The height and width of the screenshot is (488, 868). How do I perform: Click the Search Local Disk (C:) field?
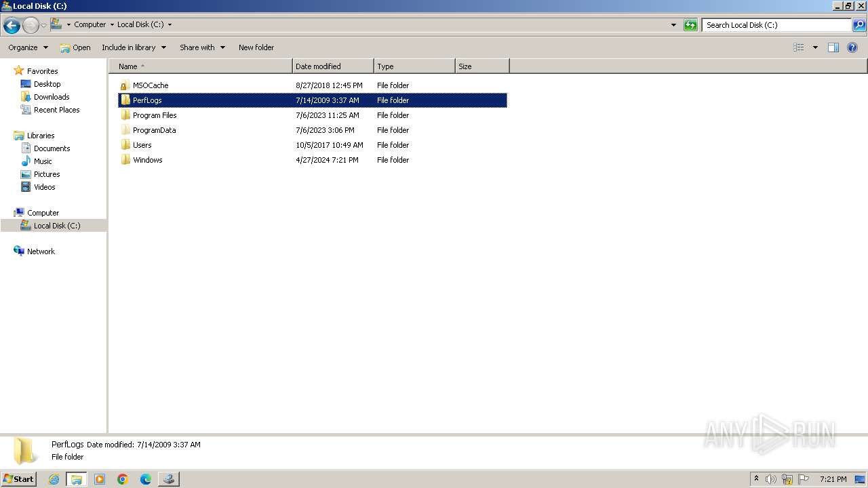click(776, 25)
